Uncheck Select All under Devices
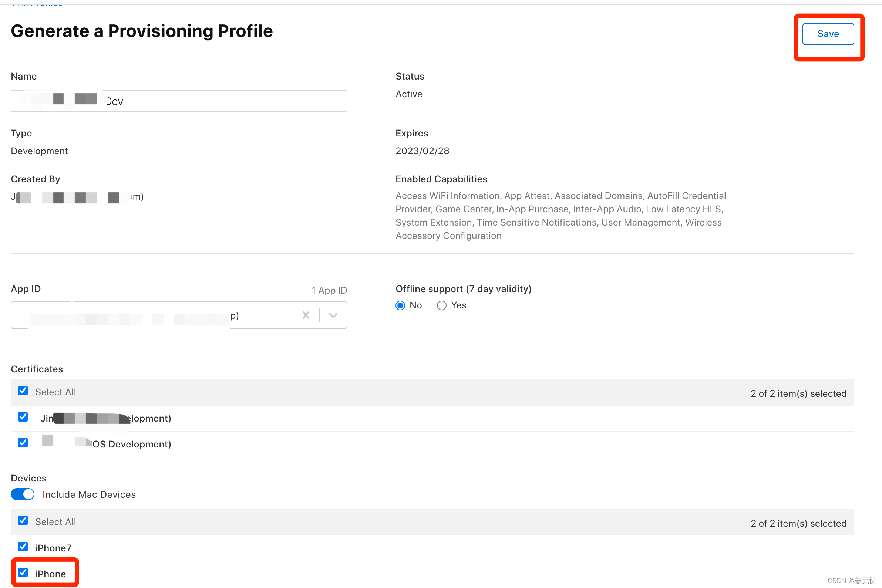 pyautogui.click(x=23, y=520)
